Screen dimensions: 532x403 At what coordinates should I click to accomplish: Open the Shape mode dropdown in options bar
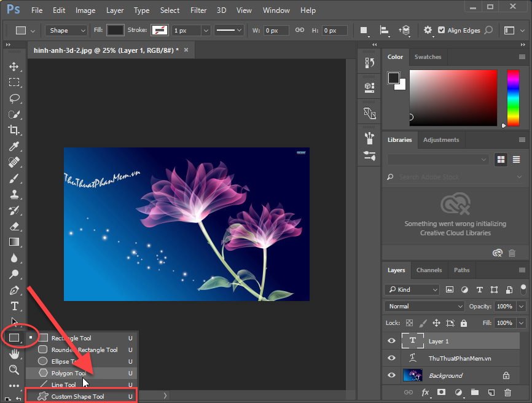click(x=66, y=29)
